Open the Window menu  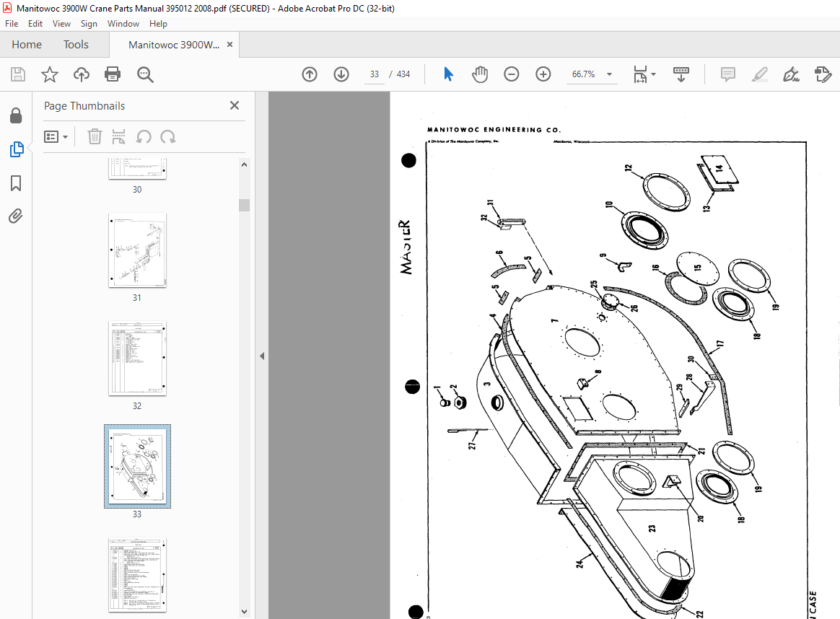click(123, 24)
